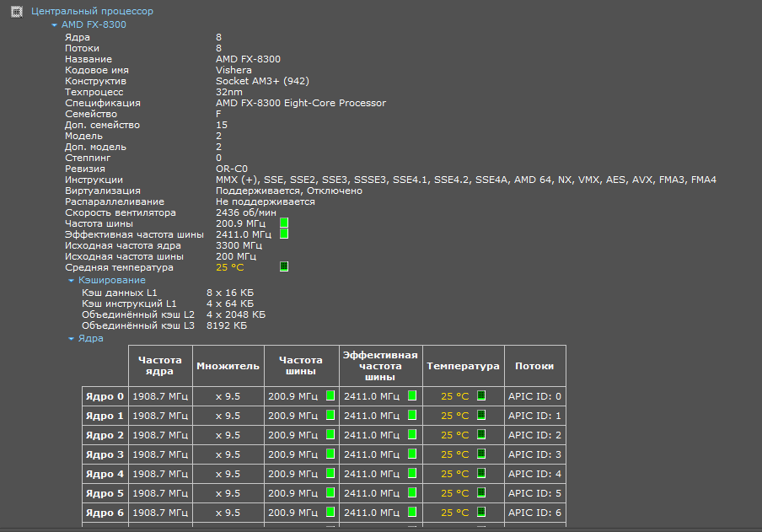Select AMD FX-8300 Eight-Core Processor specification text

301,103
